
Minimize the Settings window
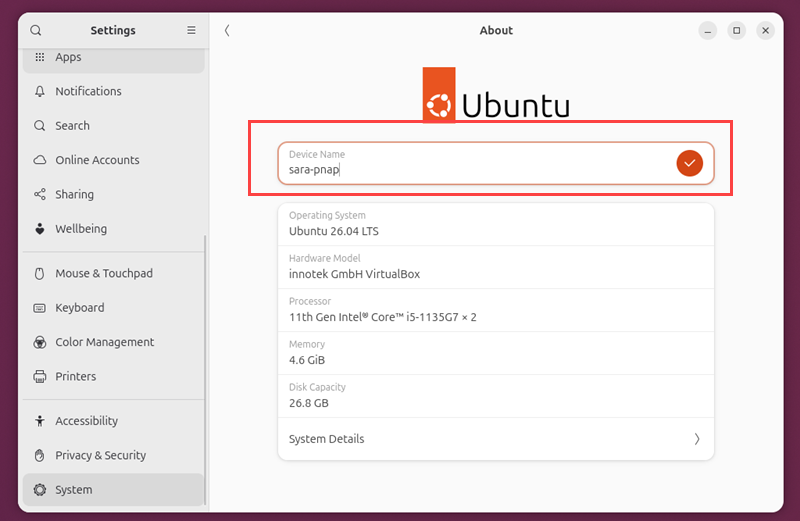click(708, 31)
